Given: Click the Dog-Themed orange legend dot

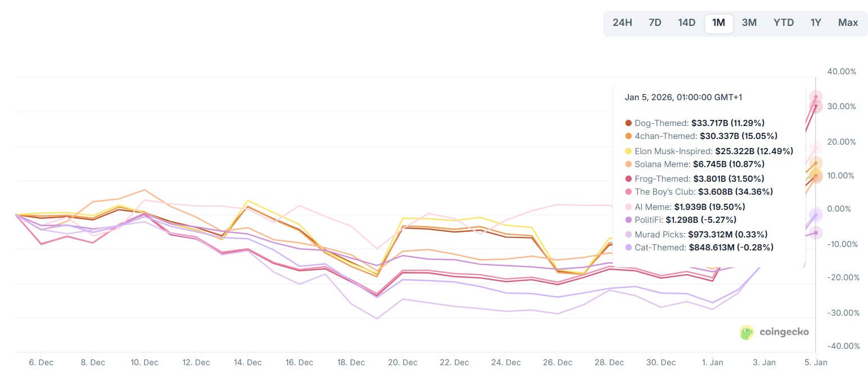Looking at the screenshot, I should point(628,123).
